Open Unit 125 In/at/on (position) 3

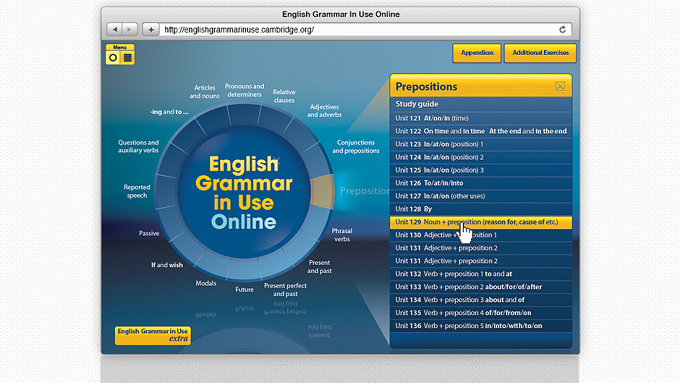481,170
